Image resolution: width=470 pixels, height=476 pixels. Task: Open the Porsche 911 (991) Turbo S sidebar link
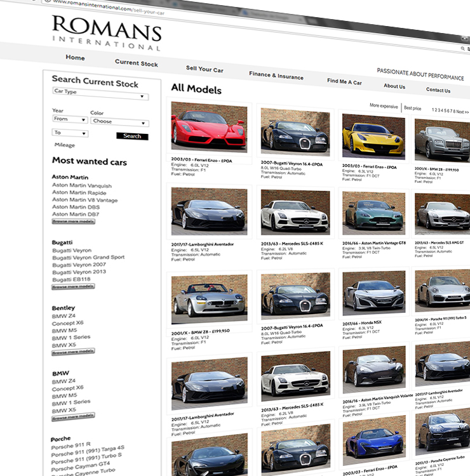[86, 459]
